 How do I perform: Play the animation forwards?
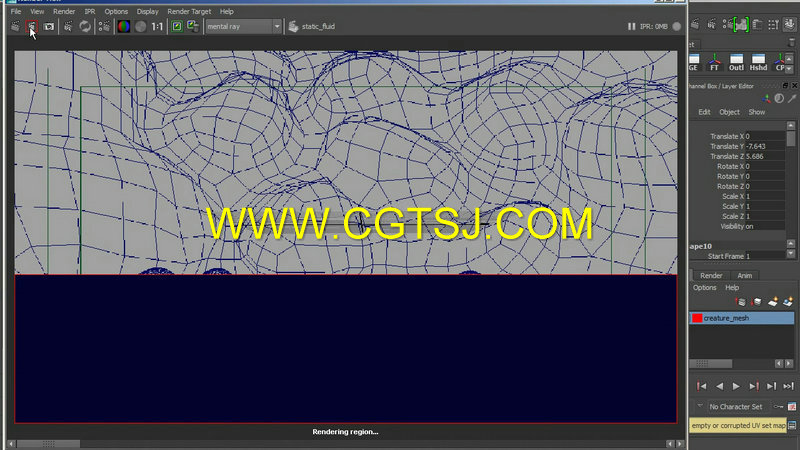click(736, 386)
